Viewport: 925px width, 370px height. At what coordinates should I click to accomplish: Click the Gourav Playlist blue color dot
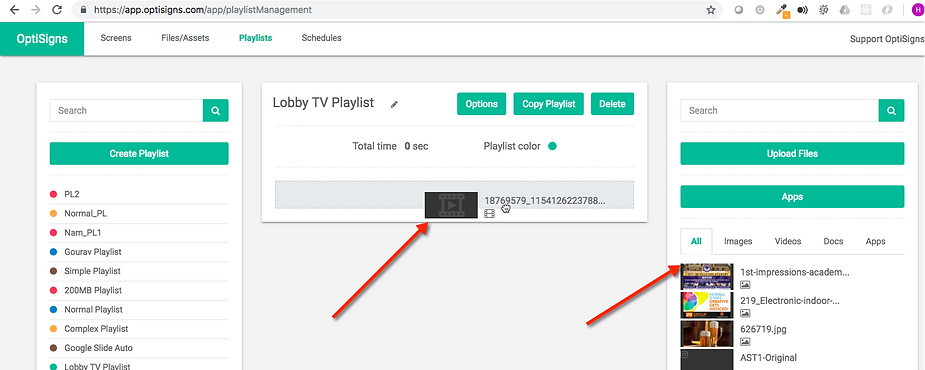pos(54,252)
